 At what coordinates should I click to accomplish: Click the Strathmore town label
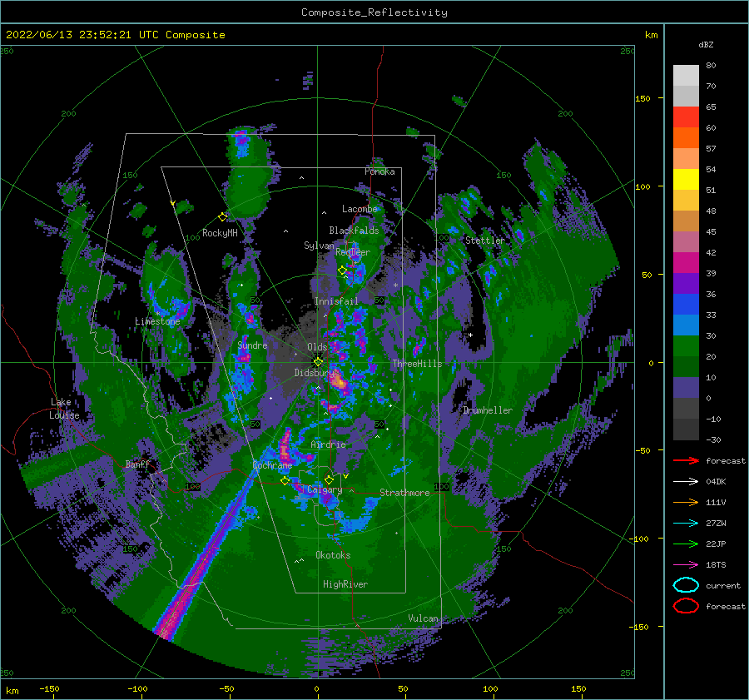click(x=404, y=493)
